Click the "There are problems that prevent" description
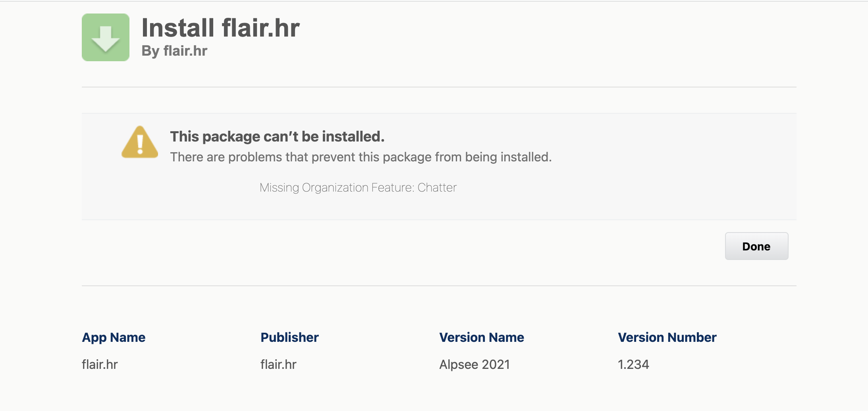This screenshot has height=411, width=868. pyautogui.click(x=361, y=157)
